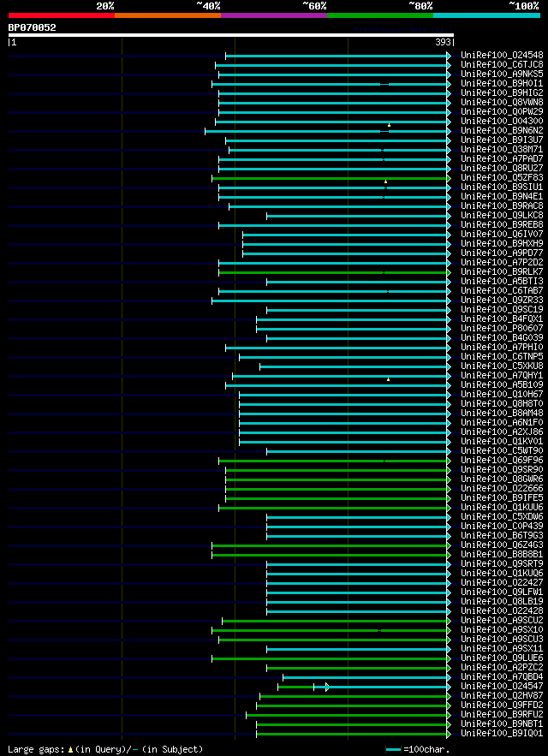Select the UniRef100_Q1KUU6 label

502,507
